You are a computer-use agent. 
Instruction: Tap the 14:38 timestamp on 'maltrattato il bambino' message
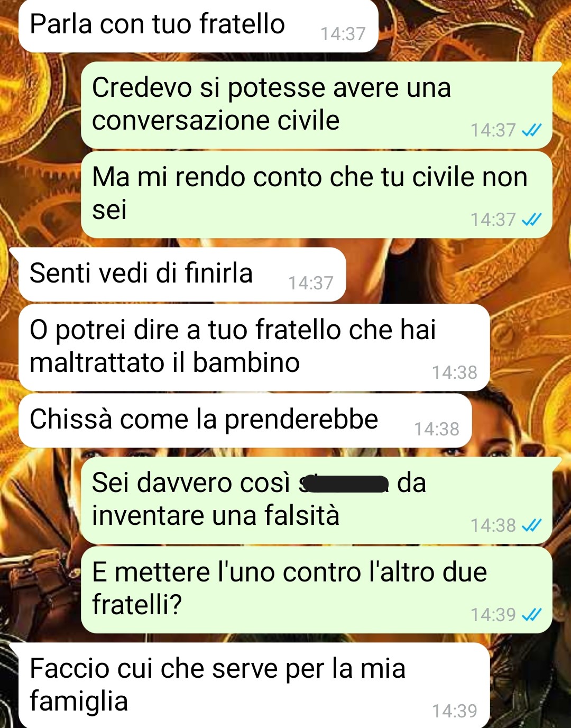(455, 372)
